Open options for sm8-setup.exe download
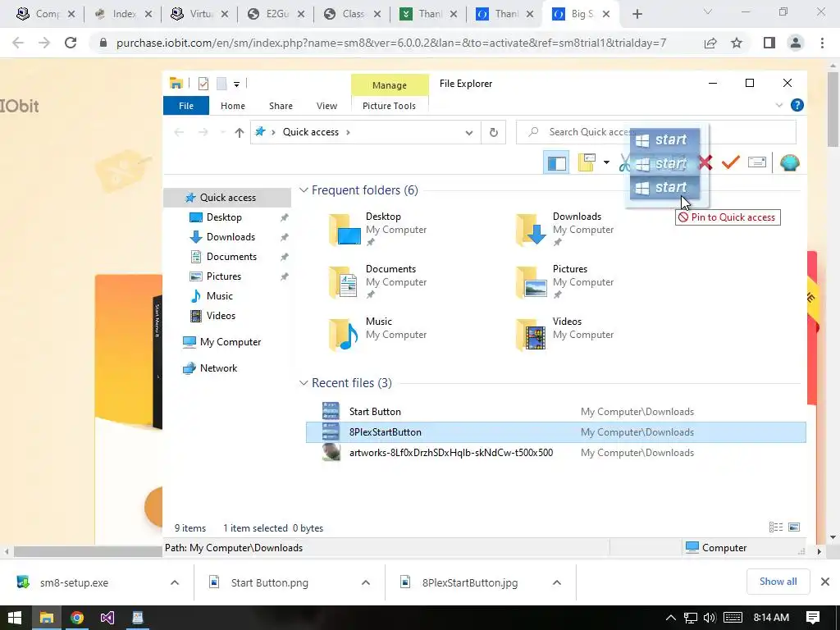Screen dimensions: 840x630 tap(175, 583)
